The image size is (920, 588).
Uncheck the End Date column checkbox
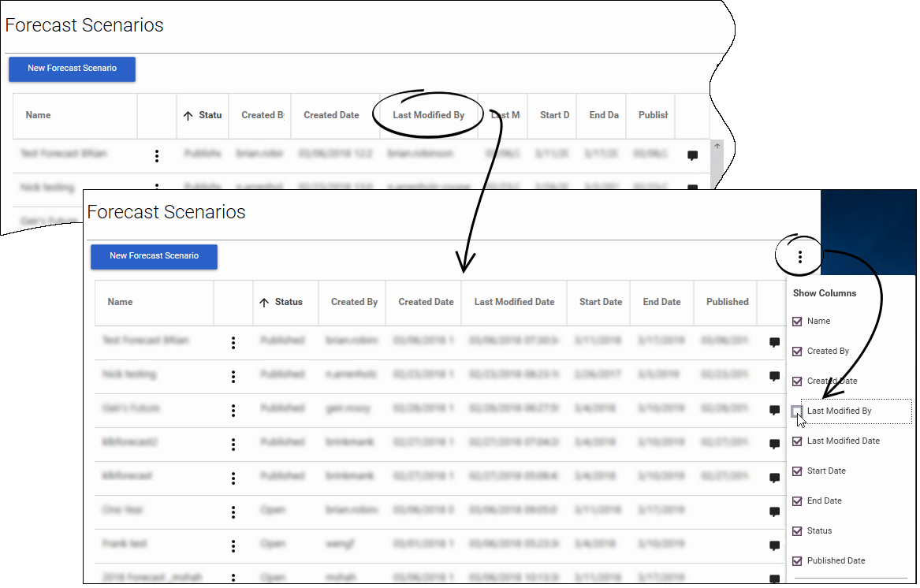tap(797, 501)
